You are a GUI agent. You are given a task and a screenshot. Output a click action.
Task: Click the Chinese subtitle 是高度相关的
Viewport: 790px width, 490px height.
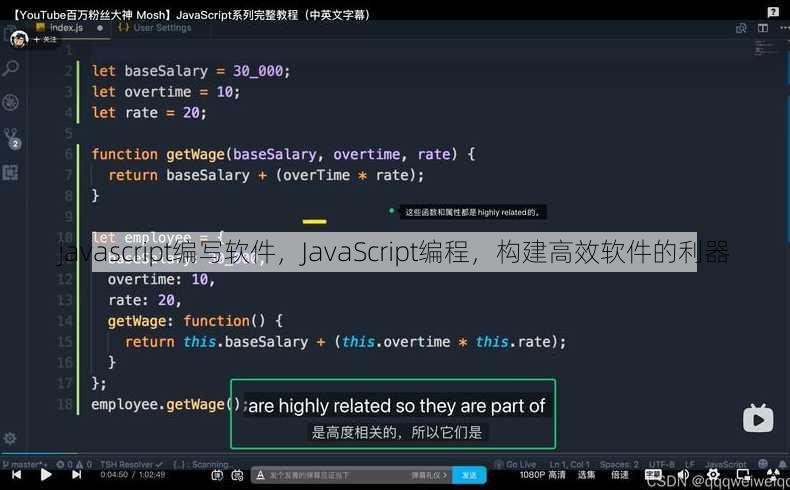356,432
